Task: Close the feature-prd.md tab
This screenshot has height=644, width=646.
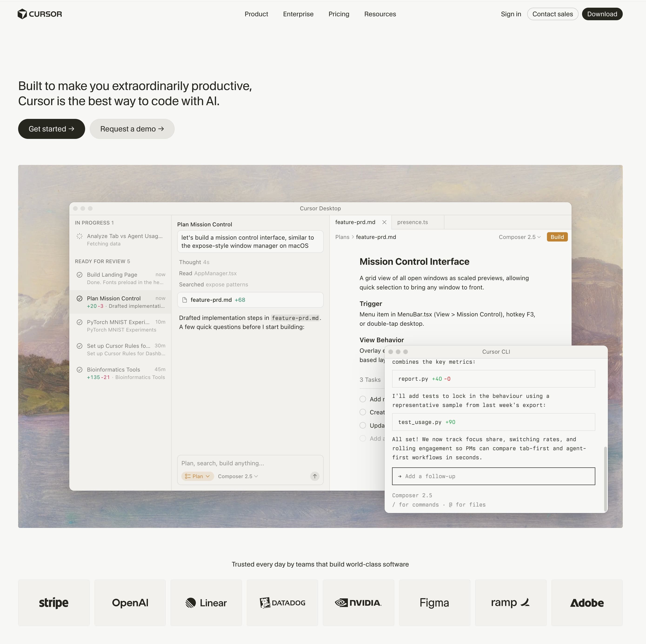Action: [384, 222]
